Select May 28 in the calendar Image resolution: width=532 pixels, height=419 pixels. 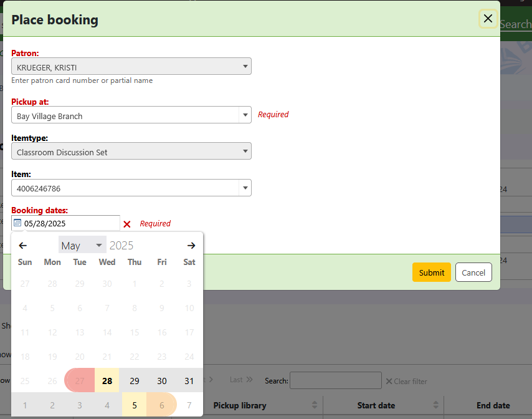pyautogui.click(x=107, y=381)
